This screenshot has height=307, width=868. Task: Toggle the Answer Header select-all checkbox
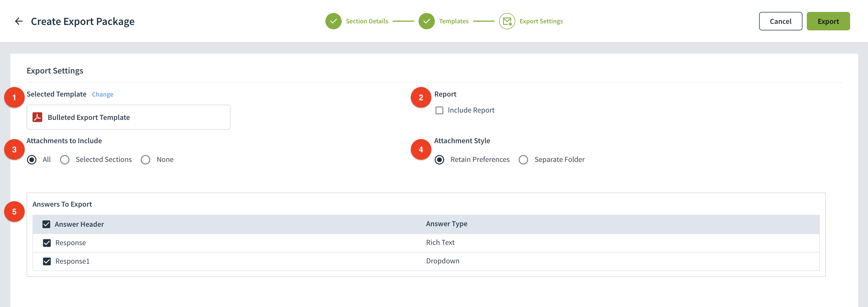(x=46, y=224)
